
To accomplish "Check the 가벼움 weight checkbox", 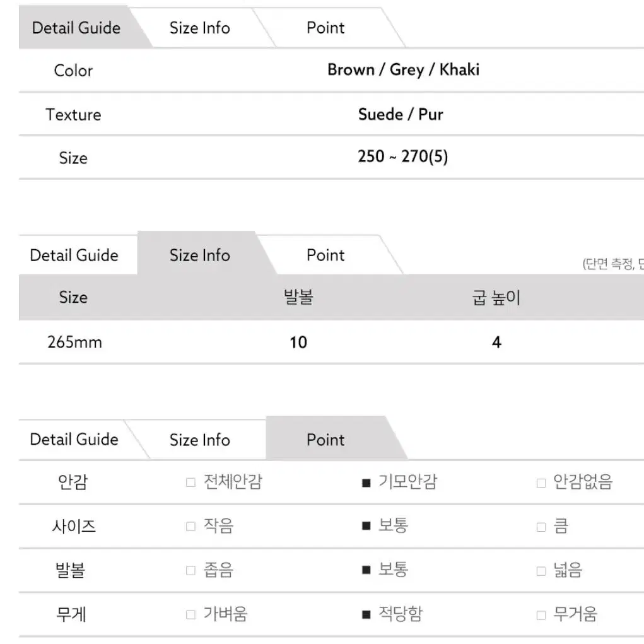I will [190, 615].
